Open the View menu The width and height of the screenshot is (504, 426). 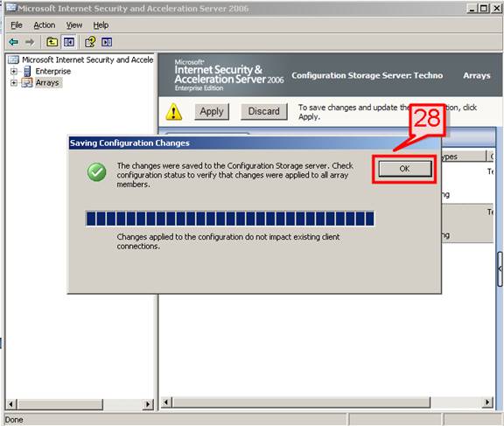point(74,25)
